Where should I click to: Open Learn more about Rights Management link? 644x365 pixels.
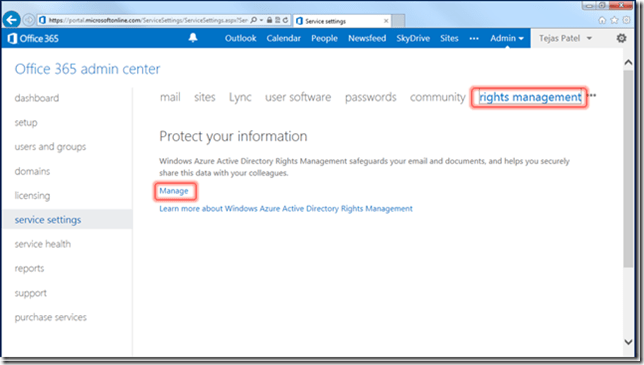(x=286, y=209)
